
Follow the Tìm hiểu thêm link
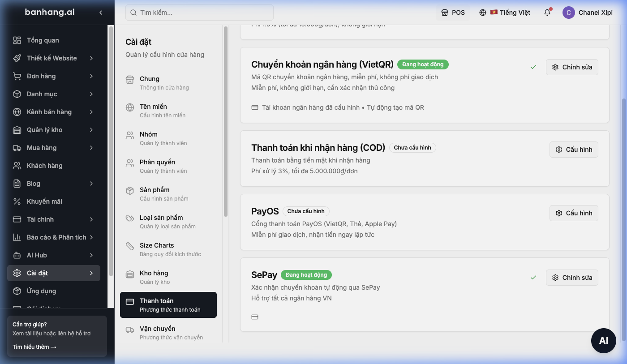tap(34, 347)
